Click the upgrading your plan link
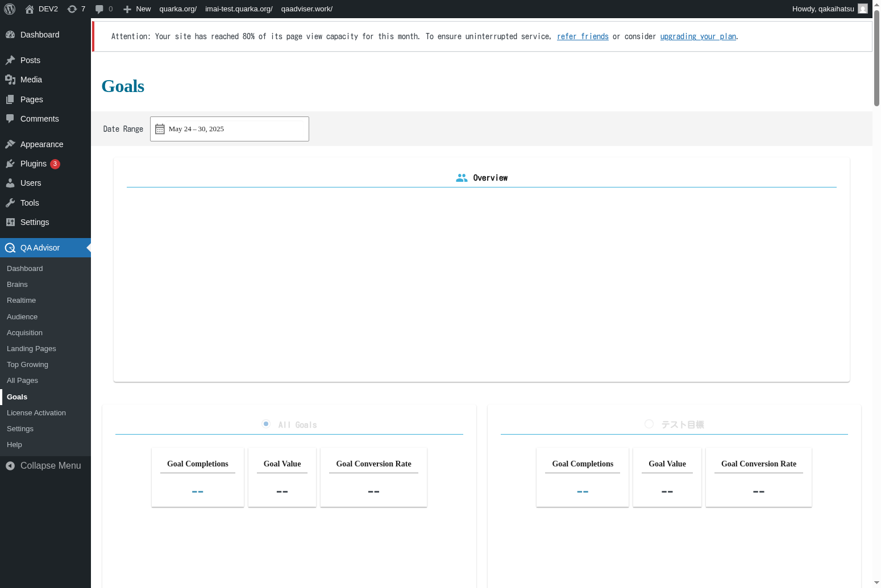The image size is (881, 588). (698, 36)
